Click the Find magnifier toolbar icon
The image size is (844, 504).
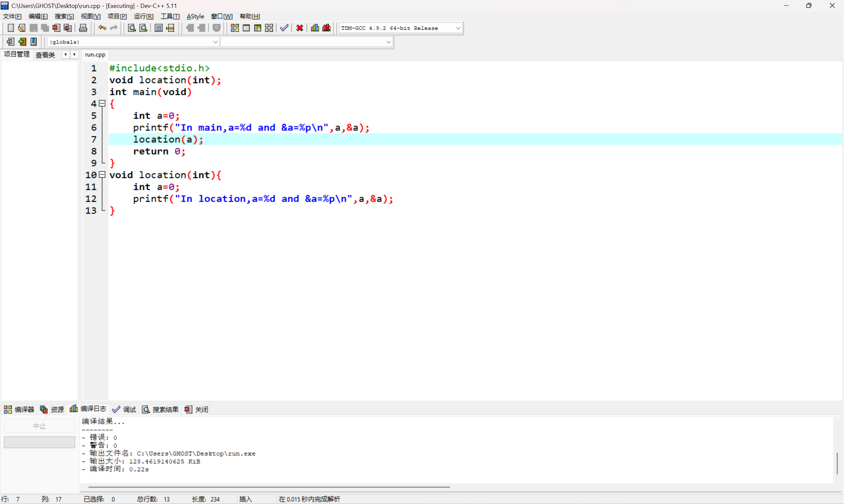pos(132,28)
